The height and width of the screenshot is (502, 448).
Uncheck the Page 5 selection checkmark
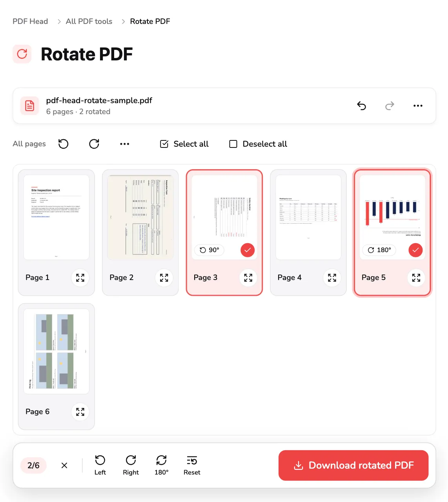(x=415, y=250)
